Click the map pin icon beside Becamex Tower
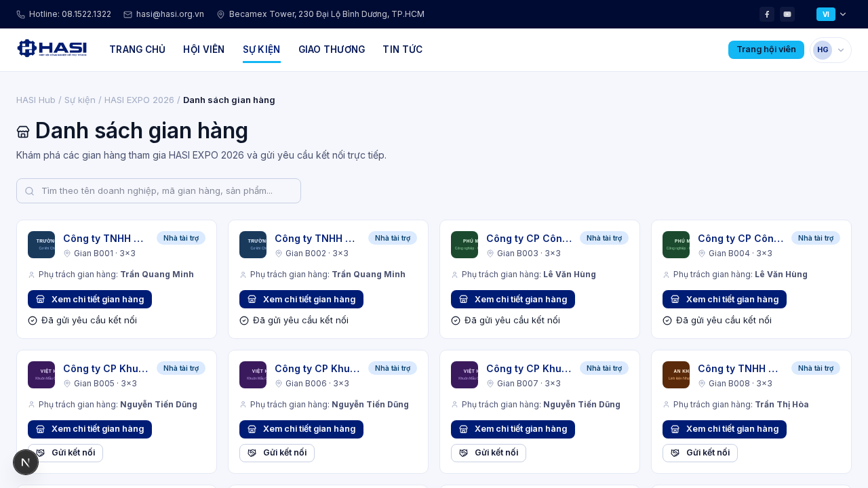 220,14
